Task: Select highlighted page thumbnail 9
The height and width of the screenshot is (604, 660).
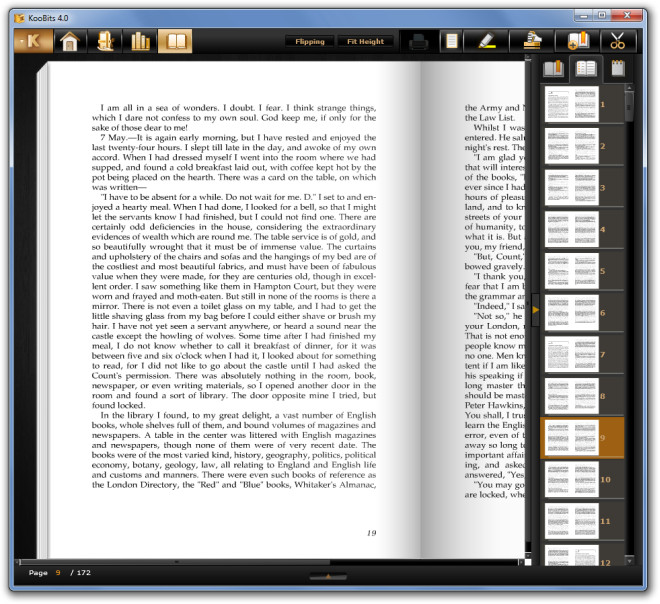Action: pyautogui.click(x=582, y=437)
